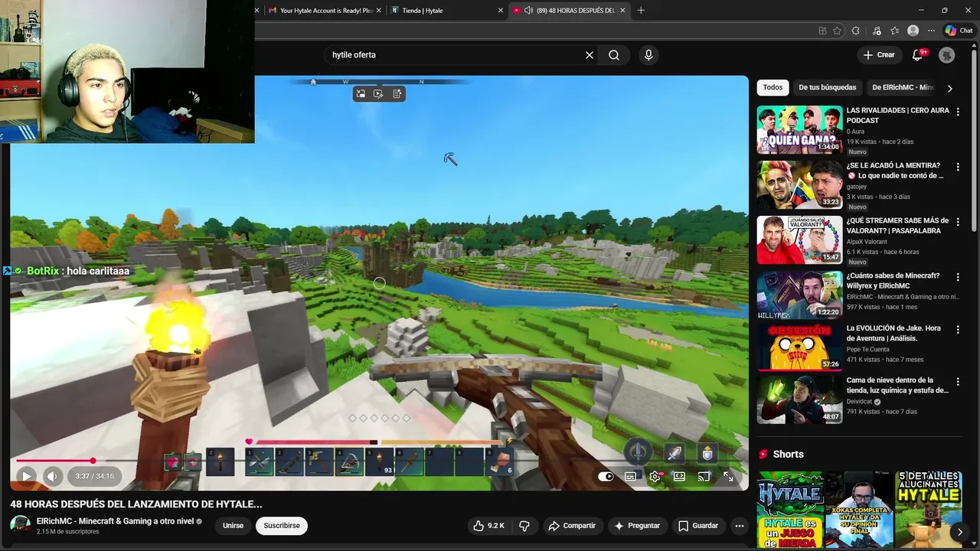Open options for 'LAS RIVALIDADES' video
This screenshot has width=980, height=551.
tap(957, 112)
